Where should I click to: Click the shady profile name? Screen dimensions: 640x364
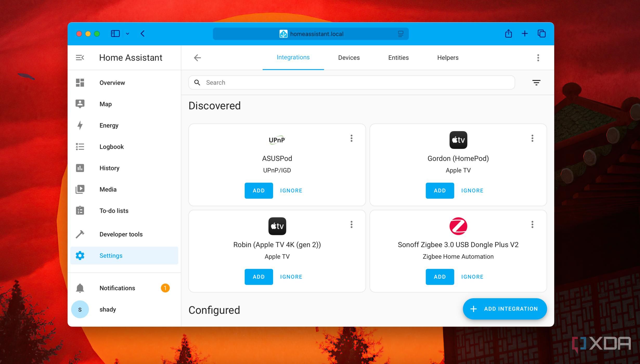pos(108,309)
